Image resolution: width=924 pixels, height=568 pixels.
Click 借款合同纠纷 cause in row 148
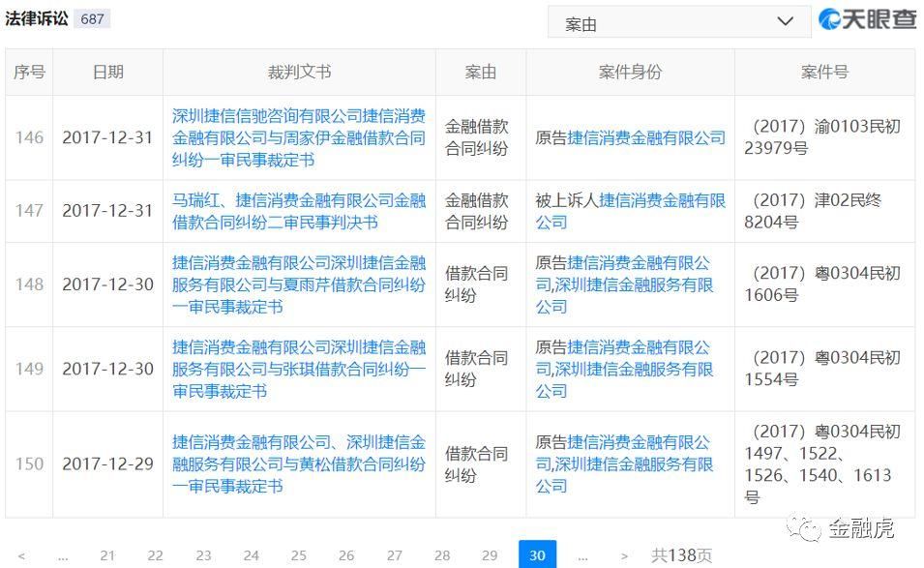476,284
